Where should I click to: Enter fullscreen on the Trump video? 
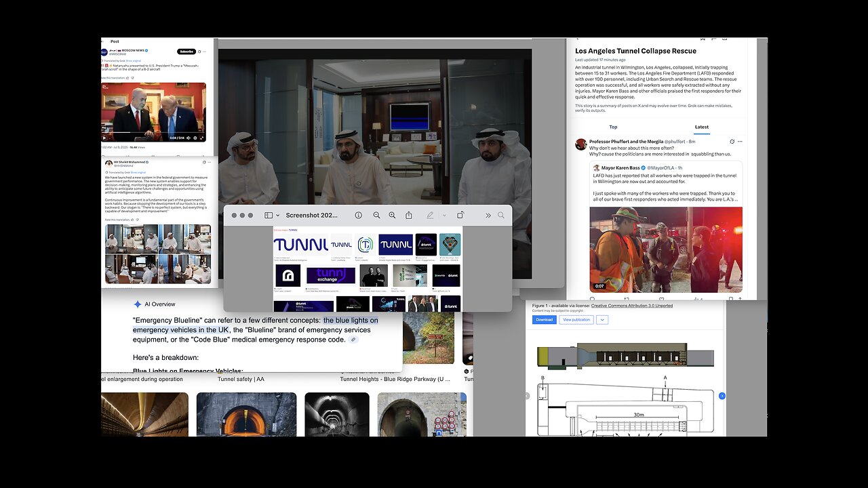[201, 138]
